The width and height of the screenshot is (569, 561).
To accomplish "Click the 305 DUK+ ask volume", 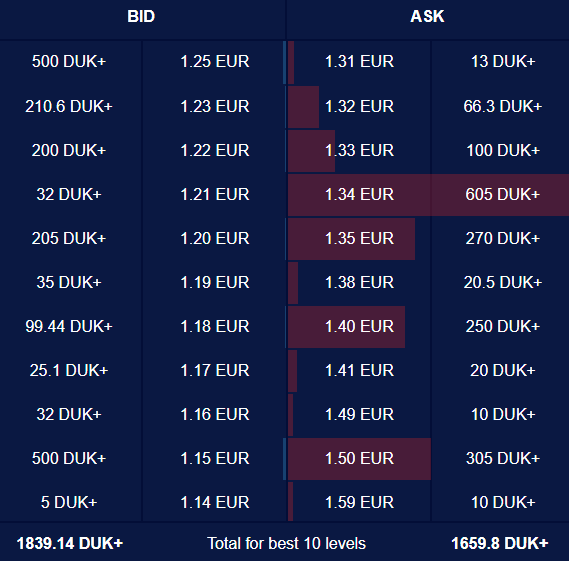I will (x=503, y=458).
